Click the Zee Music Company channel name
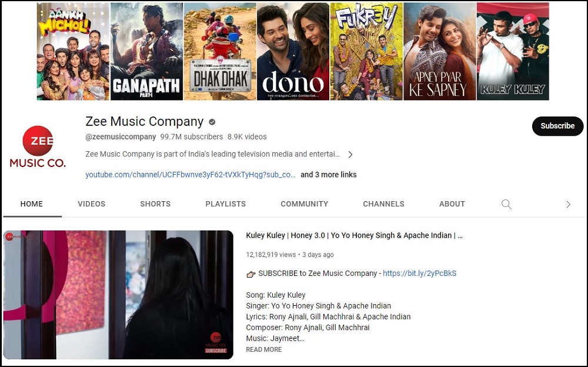The height and width of the screenshot is (367, 588). pos(145,122)
